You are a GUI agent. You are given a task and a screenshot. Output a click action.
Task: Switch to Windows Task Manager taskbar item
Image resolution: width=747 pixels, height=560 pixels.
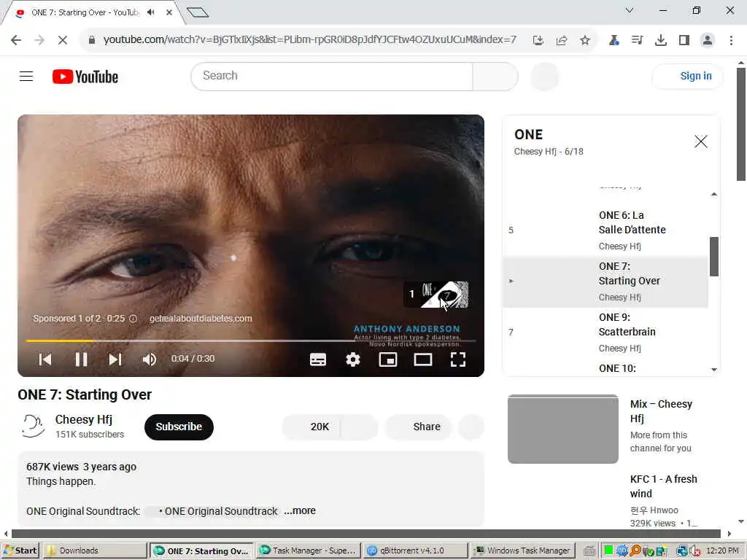522,551
